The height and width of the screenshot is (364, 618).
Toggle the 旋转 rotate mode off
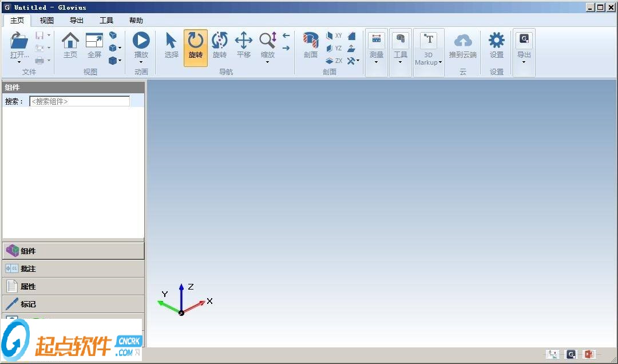pos(195,45)
